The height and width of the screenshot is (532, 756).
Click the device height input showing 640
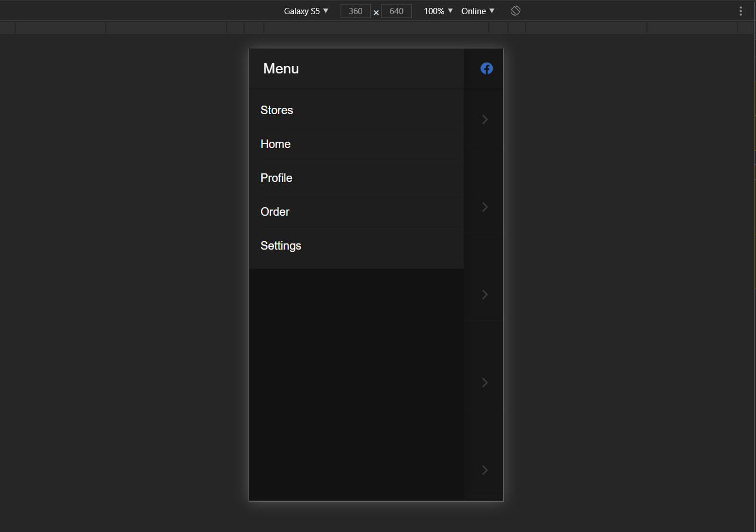pos(396,11)
